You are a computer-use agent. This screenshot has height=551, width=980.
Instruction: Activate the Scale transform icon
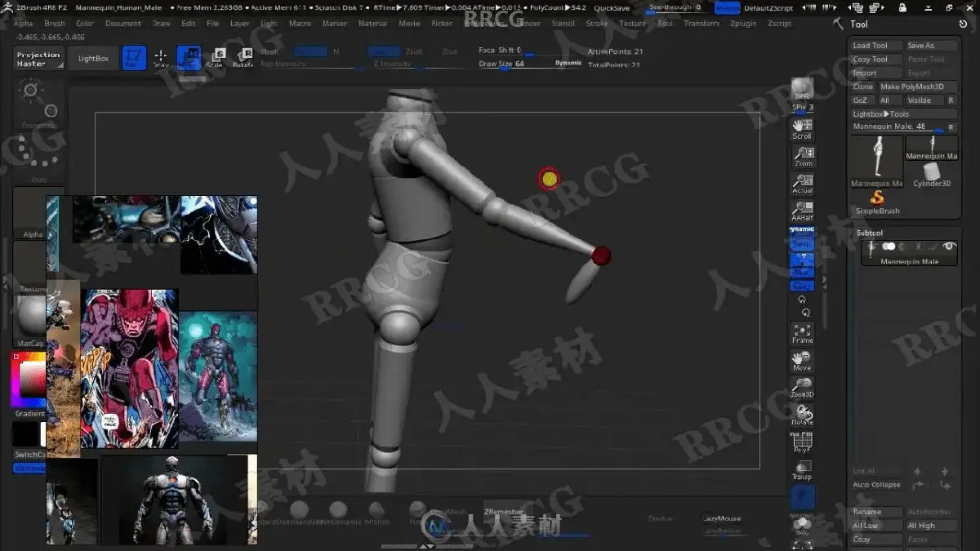click(217, 57)
